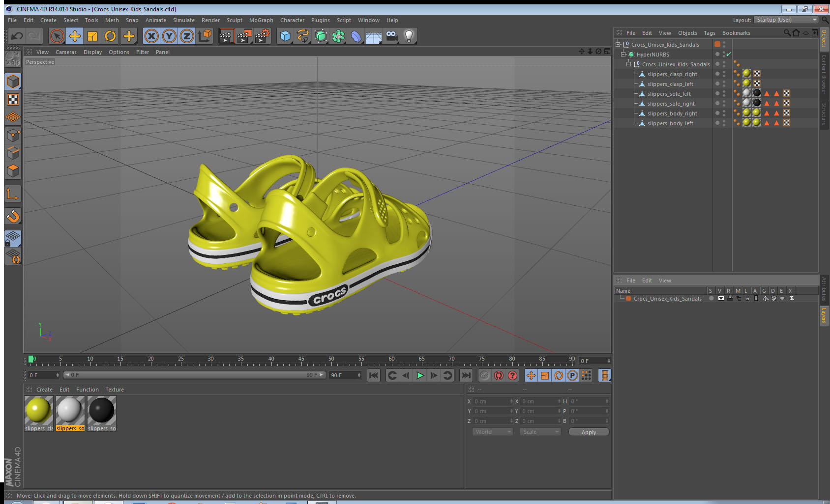Click the Apply button in coordinates panel

[x=589, y=432]
